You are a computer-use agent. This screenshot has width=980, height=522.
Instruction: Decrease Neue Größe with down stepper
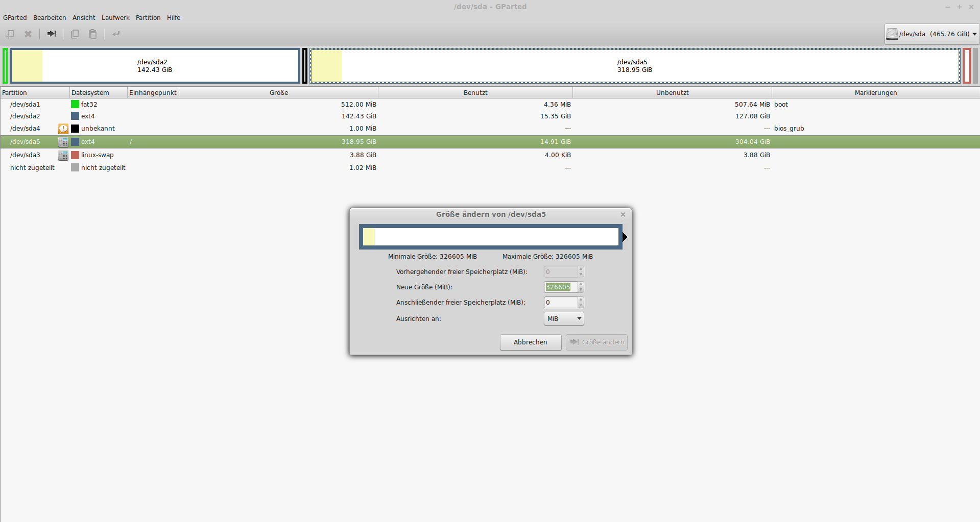pyautogui.click(x=581, y=290)
